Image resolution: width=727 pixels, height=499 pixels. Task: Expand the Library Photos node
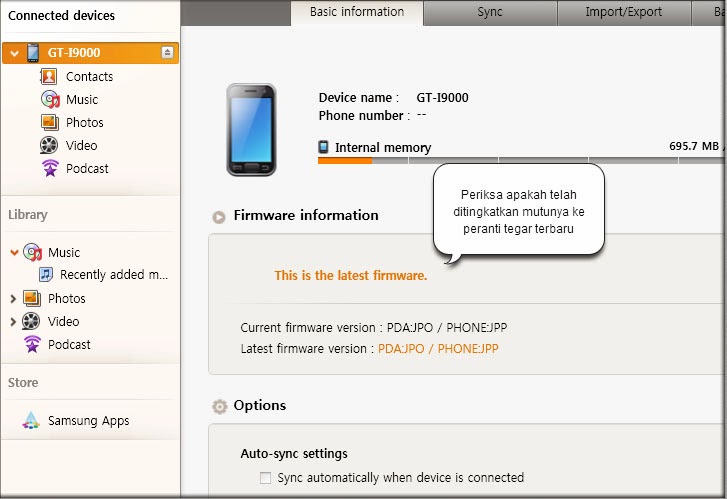(13, 299)
